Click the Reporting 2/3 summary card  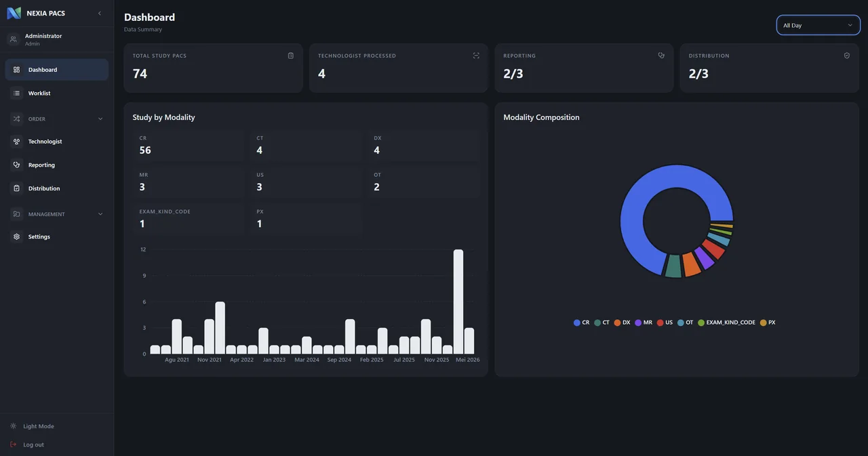click(x=584, y=68)
